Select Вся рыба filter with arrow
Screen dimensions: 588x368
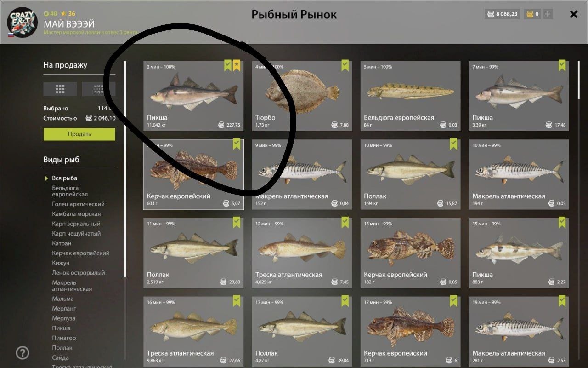point(64,178)
